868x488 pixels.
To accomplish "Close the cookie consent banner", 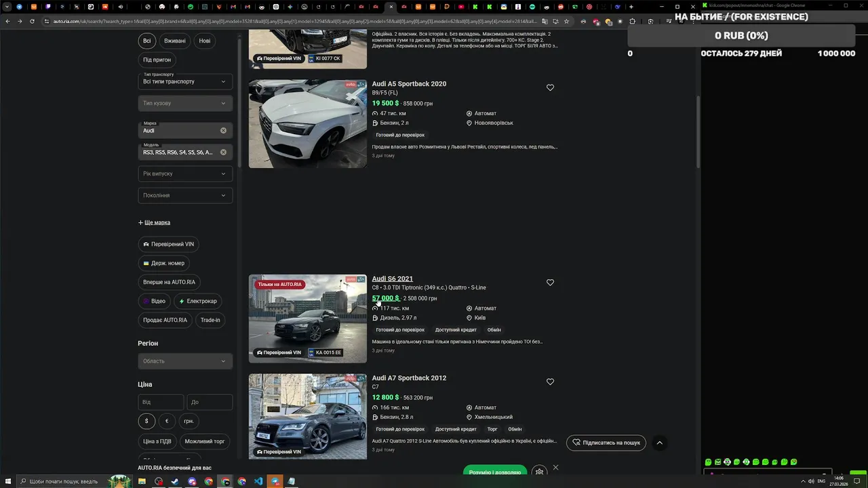I will [555, 467].
